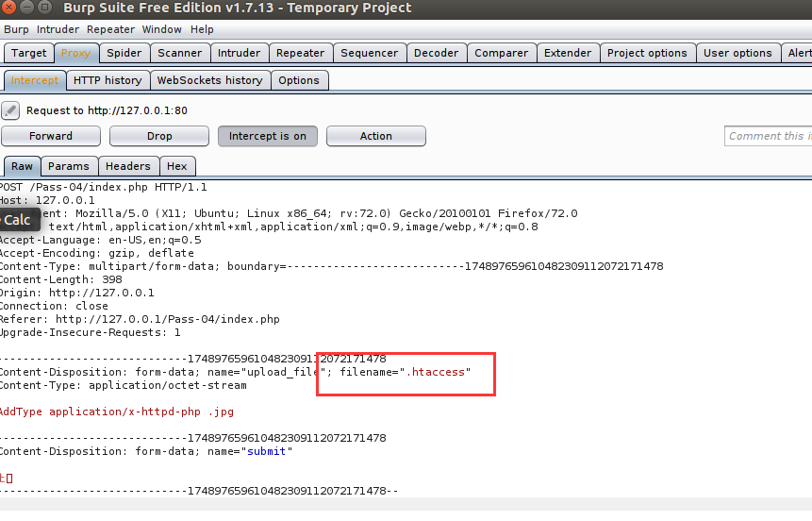Viewport: 812px width, 521px height.
Task: View the HTTP history sub-tab
Action: [108, 80]
